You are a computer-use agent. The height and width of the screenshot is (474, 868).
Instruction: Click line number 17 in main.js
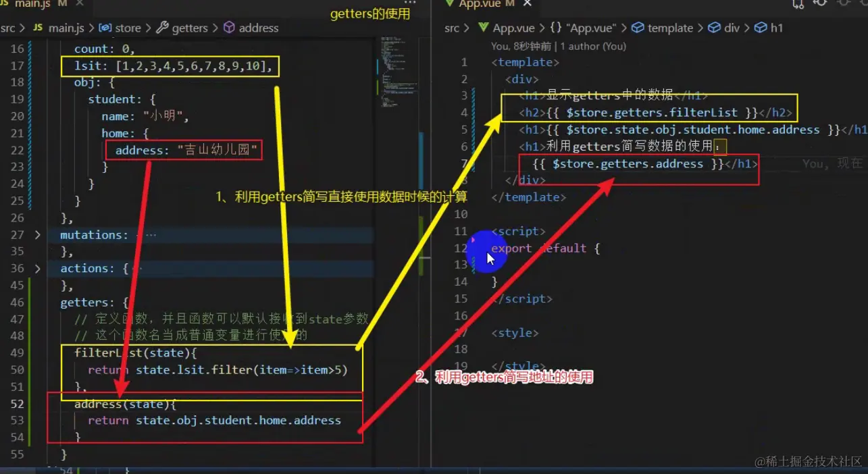tap(17, 65)
